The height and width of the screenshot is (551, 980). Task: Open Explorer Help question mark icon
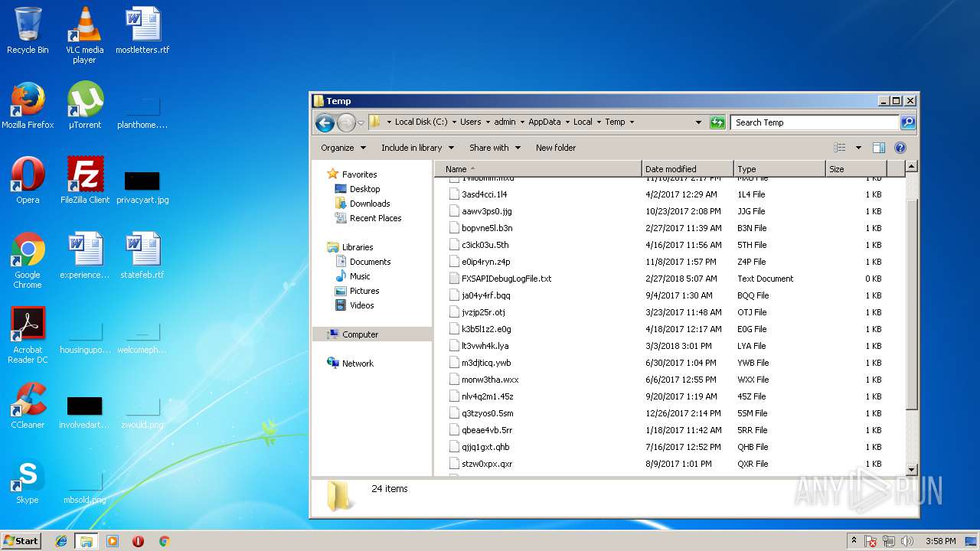(900, 148)
